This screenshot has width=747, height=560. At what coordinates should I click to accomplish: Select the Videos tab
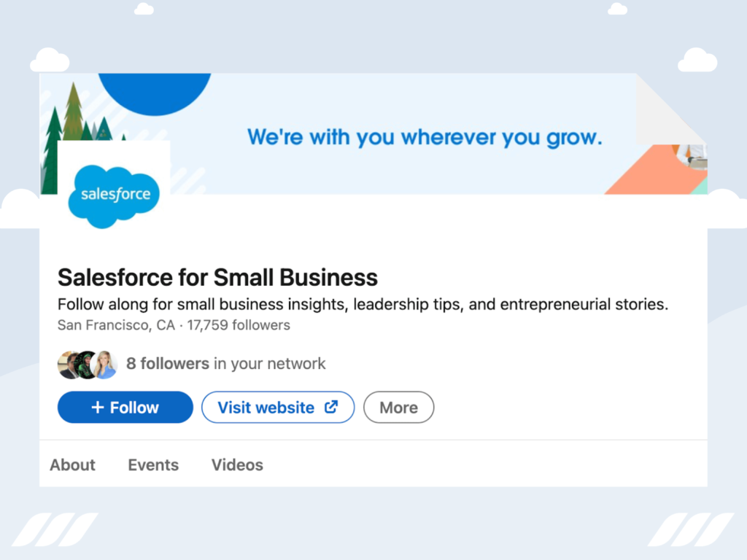pyautogui.click(x=236, y=464)
